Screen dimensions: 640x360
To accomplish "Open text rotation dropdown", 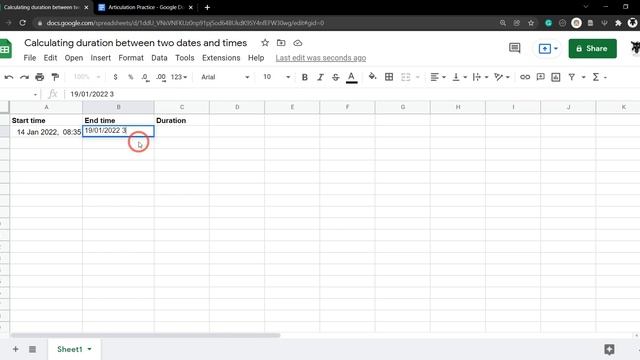I will [x=502, y=77].
